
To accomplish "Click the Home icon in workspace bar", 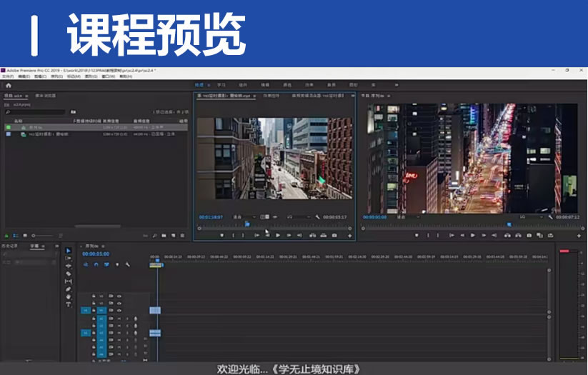I will point(9,85).
